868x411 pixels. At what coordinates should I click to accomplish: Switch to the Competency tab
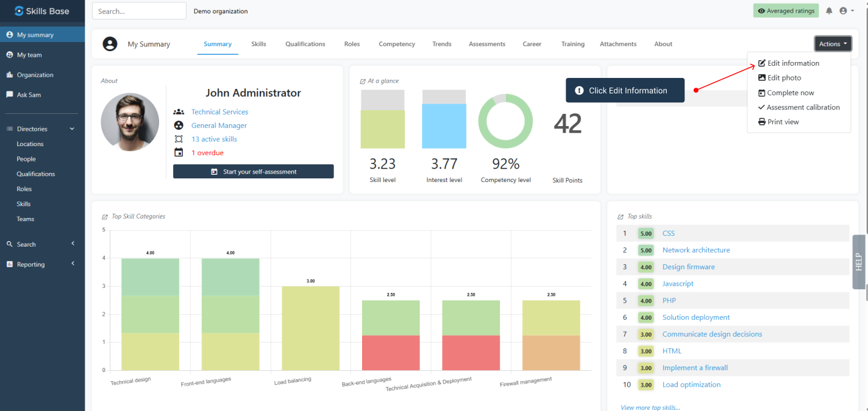pos(397,44)
